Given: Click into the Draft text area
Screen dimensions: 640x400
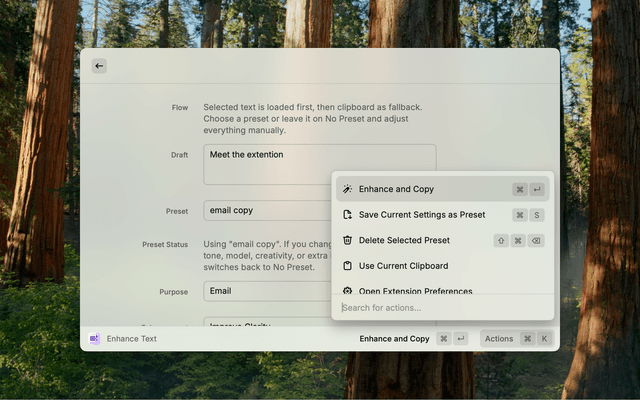Looking at the screenshot, I should click(x=319, y=164).
